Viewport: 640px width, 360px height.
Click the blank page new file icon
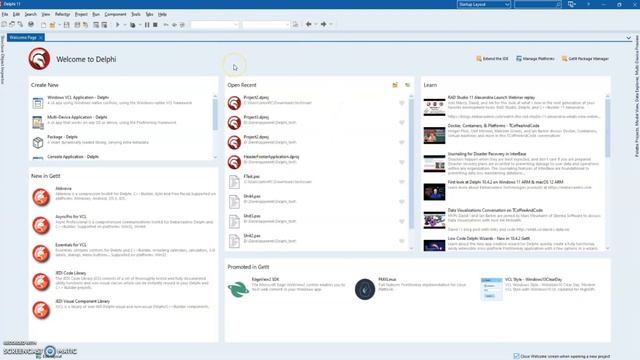tap(43, 24)
